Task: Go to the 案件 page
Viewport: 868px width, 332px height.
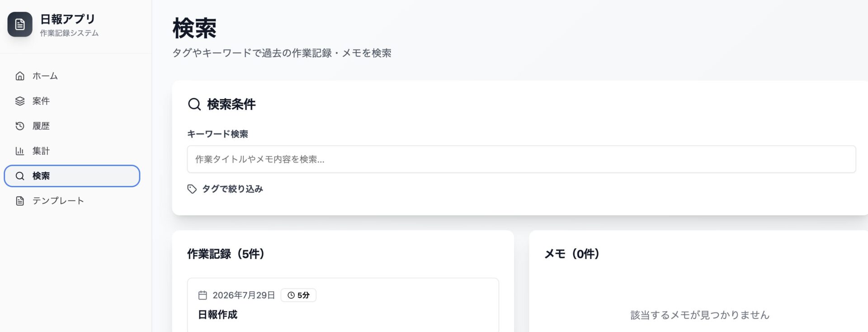Action: [x=72, y=101]
